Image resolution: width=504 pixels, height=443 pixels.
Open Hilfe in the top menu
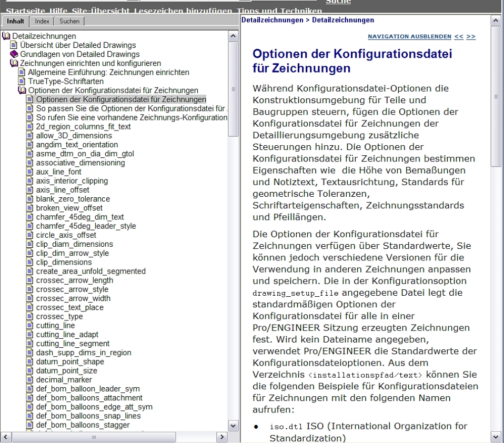point(58,11)
